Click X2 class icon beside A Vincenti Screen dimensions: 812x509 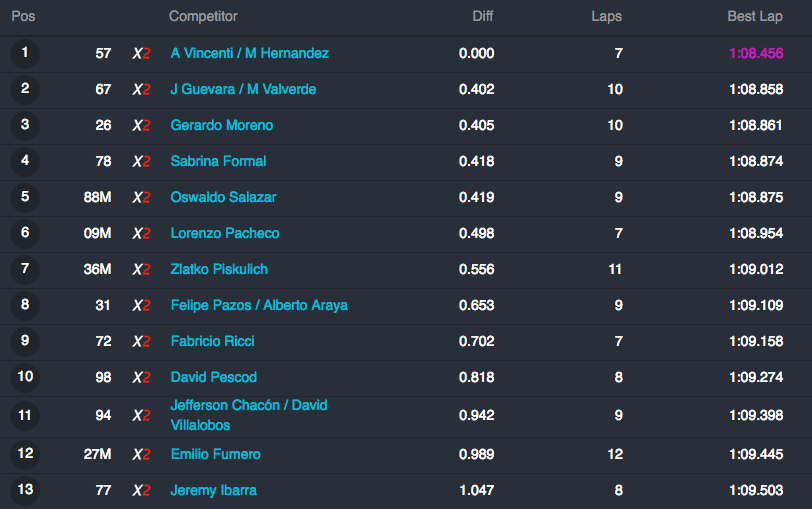tap(141, 53)
